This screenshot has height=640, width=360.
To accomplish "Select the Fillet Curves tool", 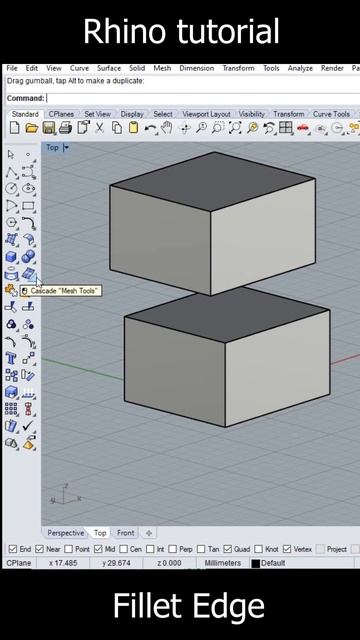I will click(x=29, y=223).
